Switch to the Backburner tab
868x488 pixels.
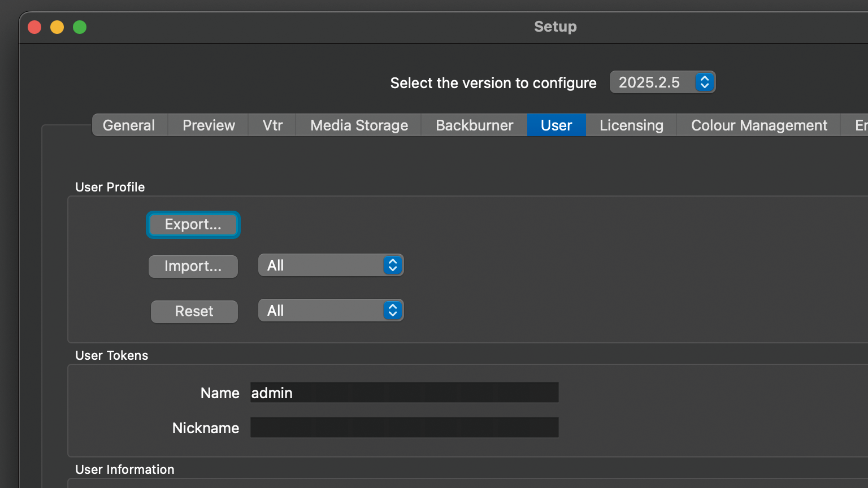(x=474, y=125)
